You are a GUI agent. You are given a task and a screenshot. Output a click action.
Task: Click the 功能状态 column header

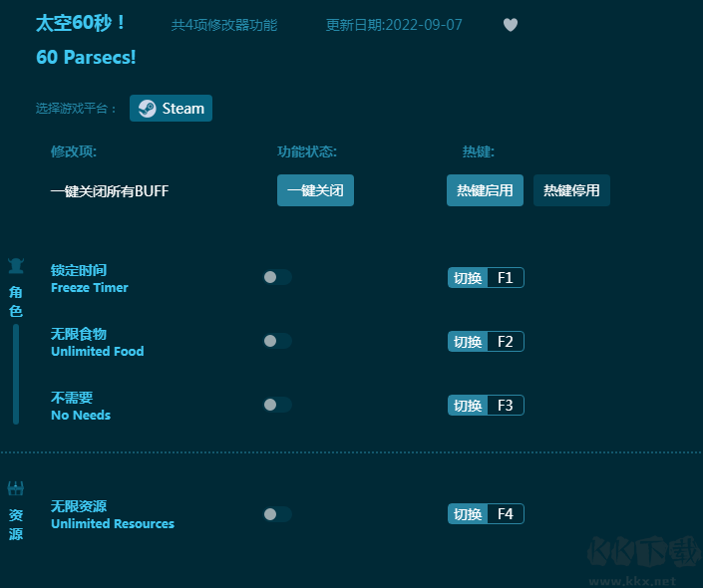[x=307, y=151]
